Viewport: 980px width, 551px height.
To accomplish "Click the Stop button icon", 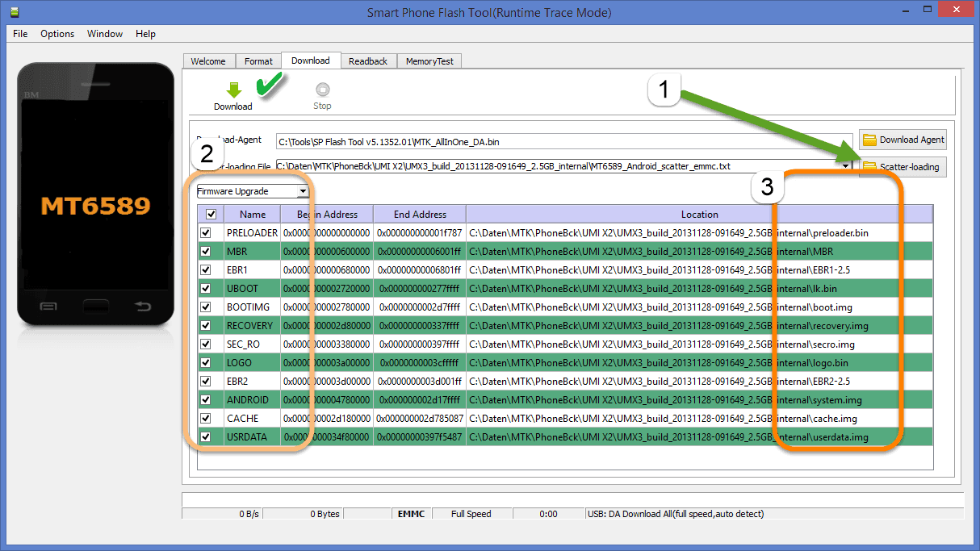I will click(x=322, y=90).
